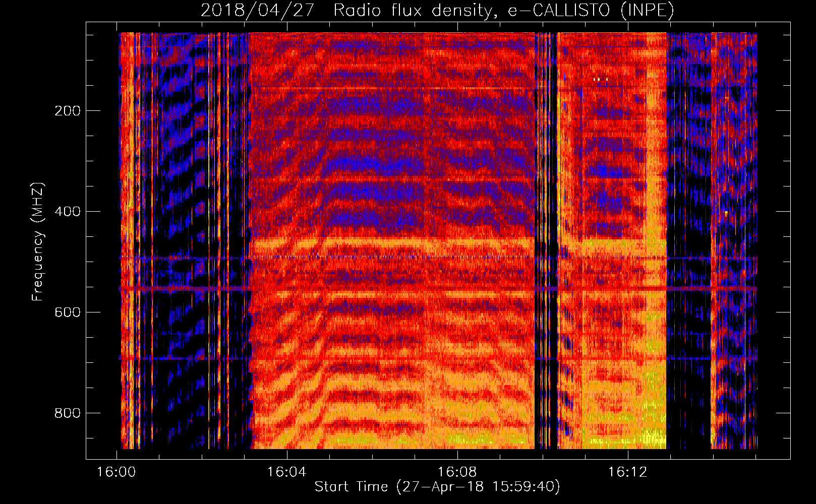Click the 16:12 time tick label
816x504 pixels.
[628, 472]
